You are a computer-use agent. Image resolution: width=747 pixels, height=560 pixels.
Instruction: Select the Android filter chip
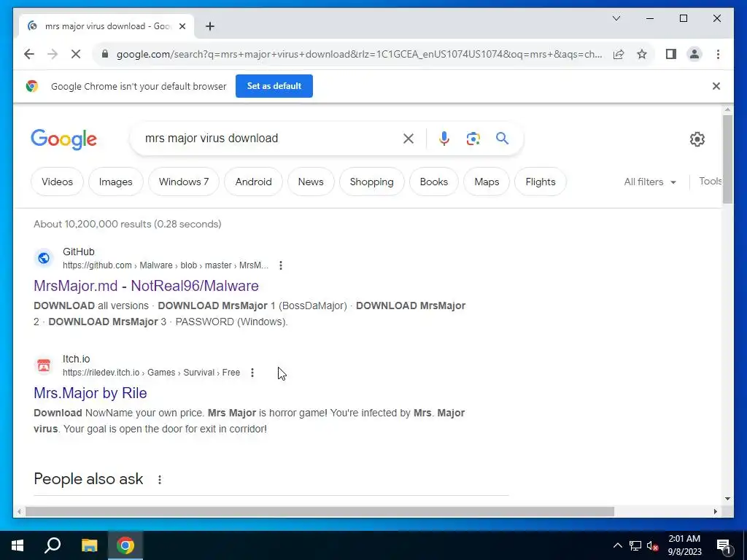[x=253, y=182]
